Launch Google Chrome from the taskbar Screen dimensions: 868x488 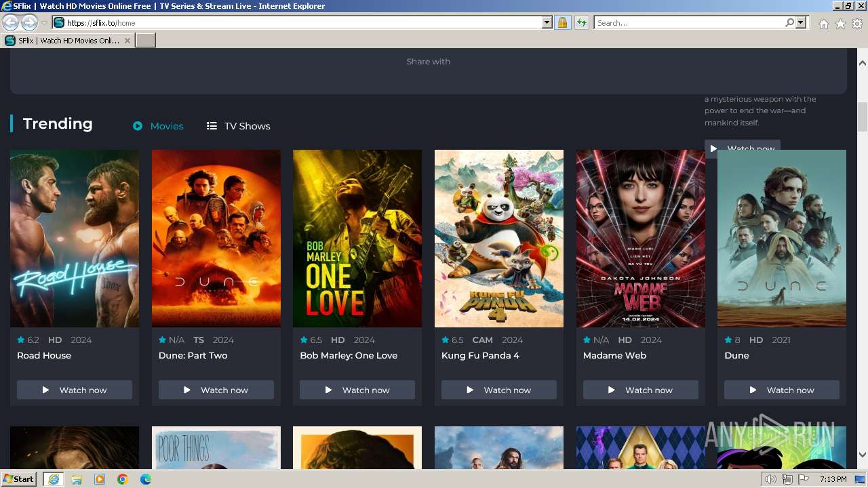(123, 479)
